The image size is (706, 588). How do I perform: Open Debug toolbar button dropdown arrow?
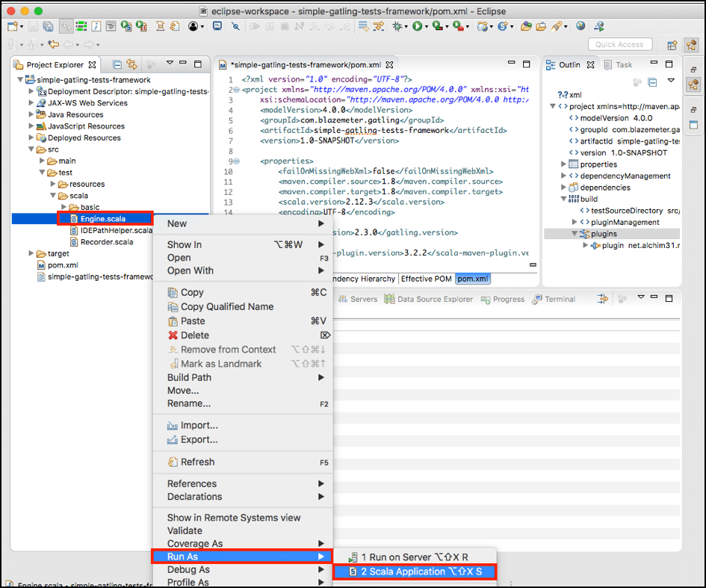pyautogui.click(x=406, y=27)
